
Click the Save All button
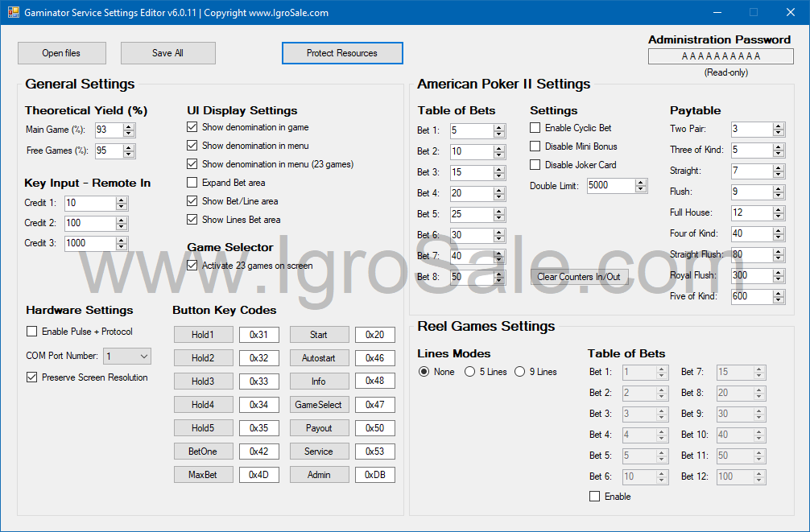click(x=167, y=53)
